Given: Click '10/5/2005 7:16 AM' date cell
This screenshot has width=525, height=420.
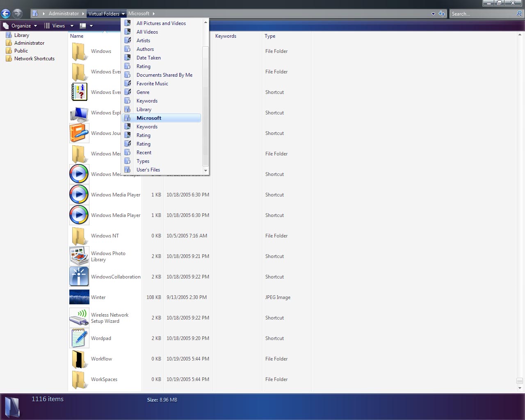Looking at the screenshot, I should (x=187, y=236).
